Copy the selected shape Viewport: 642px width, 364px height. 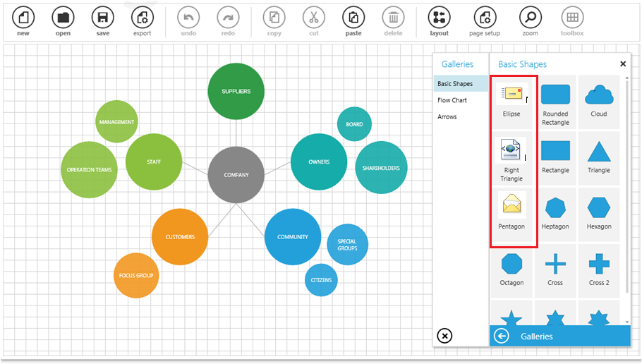coord(274,18)
